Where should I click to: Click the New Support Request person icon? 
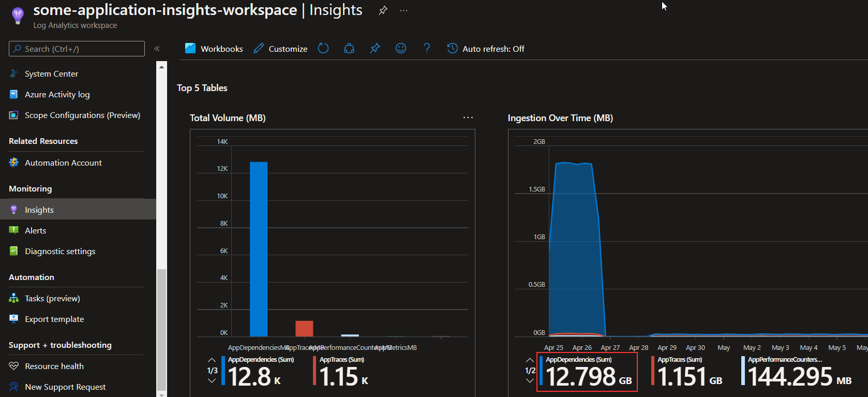pyautogui.click(x=14, y=387)
